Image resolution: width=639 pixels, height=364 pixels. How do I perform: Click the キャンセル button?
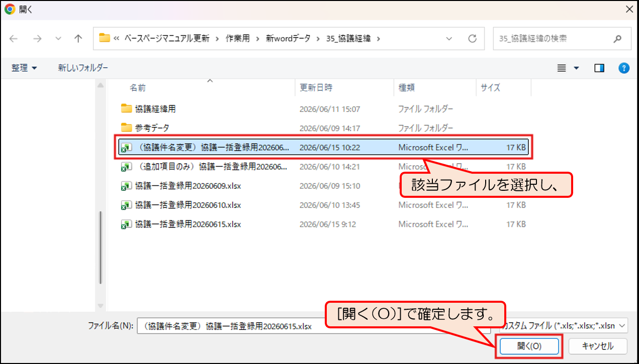(x=598, y=346)
